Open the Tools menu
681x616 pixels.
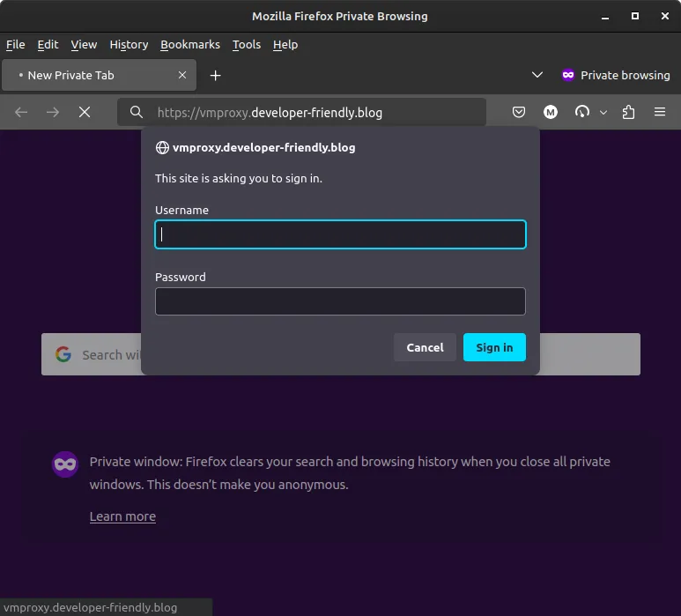click(x=247, y=45)
